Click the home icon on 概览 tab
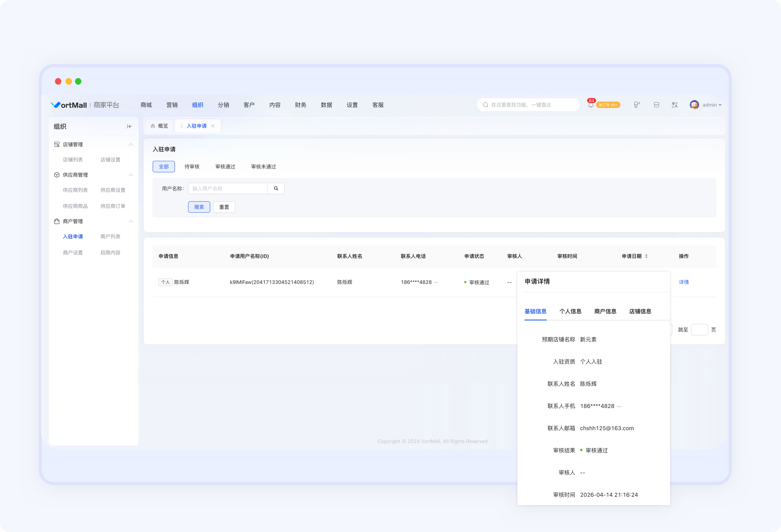781x532 pixels. (x=153, y=126)
